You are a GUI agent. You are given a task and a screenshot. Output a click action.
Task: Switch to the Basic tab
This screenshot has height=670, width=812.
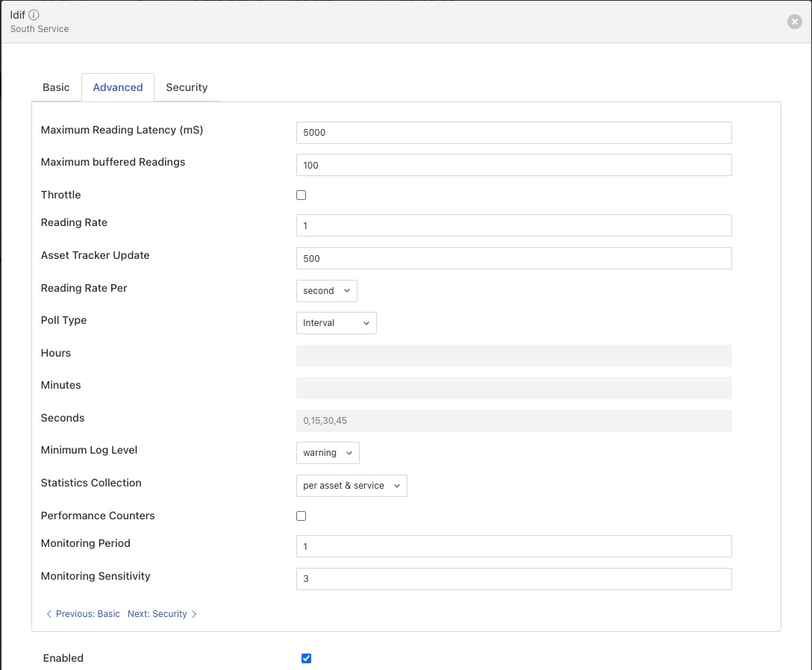[x=56, y=87]
